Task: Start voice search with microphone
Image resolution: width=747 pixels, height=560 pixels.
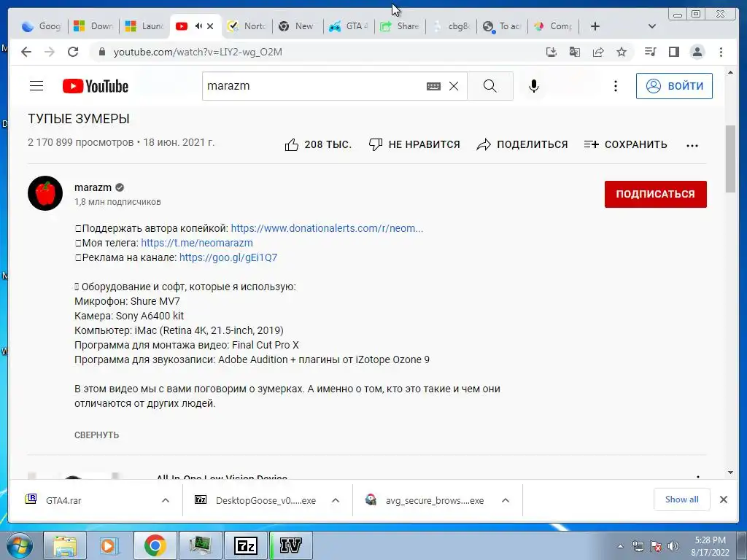Action: point(534,86)
